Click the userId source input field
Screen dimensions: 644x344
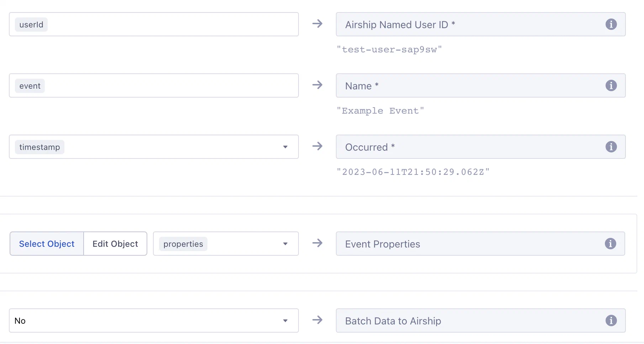(171, 24)
